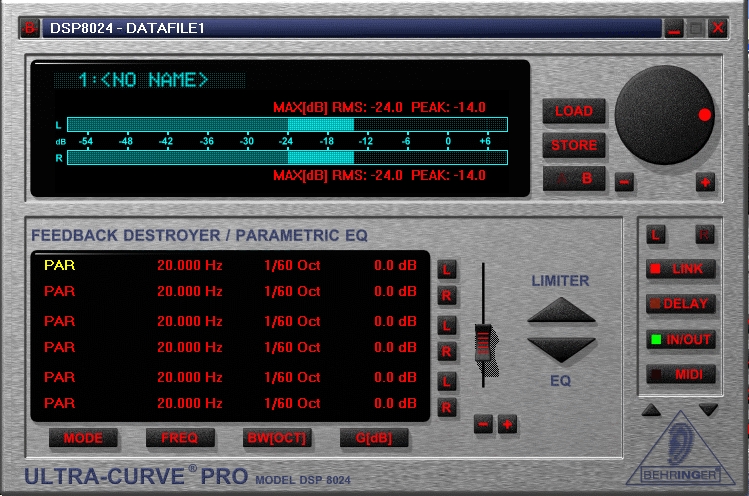Click the minus button below the jog dial
The width and height of the screenshot is (749, 496).
(x=624, y=182)
